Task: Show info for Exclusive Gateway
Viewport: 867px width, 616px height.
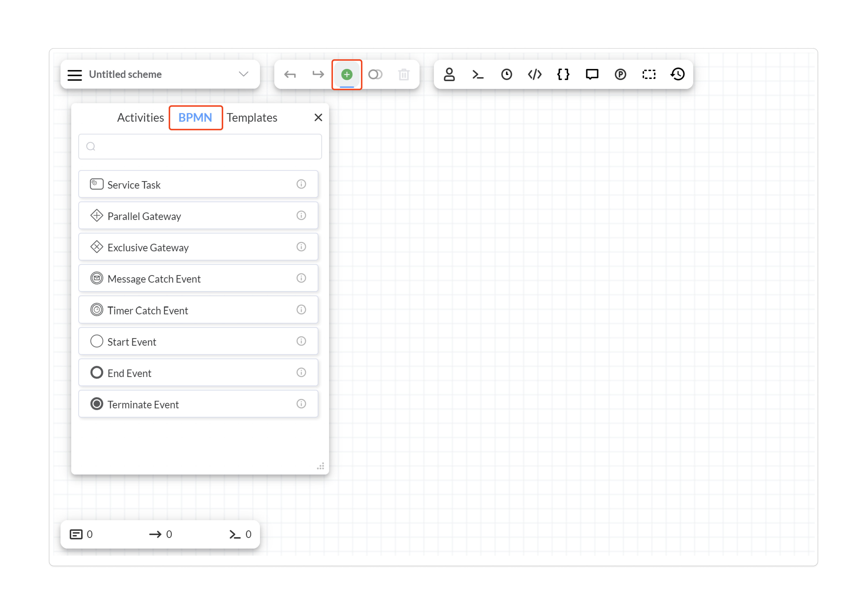Action: coord(301,247)
